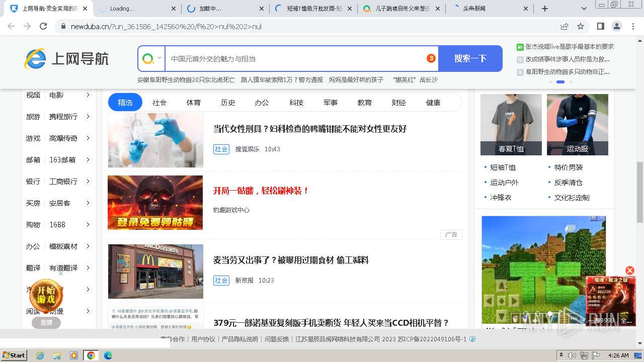This screenshot has height=362, width=644.
Task: Expand the 旅游 row arrow
Action: [88, 116]
